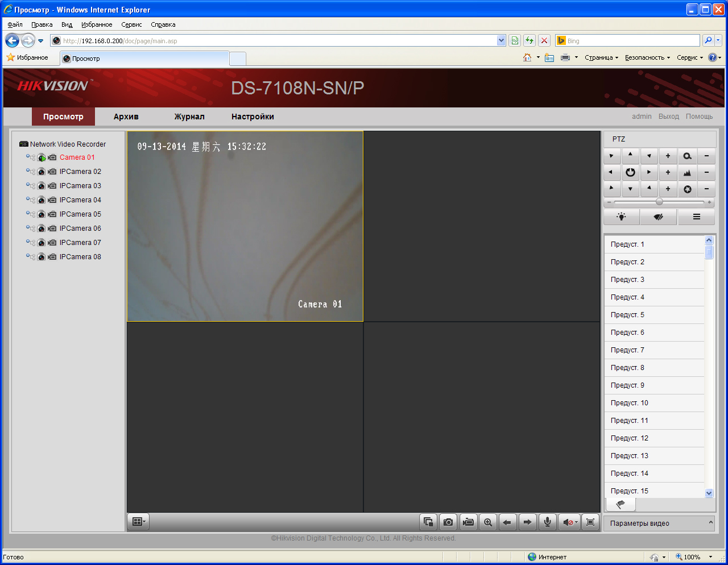
Task: Switch to the Просмотр tab
Action: click(x=63, y=117)
